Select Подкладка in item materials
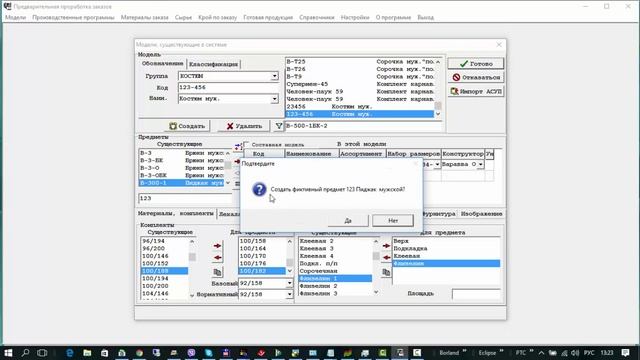This screenshot has height=360, width=640. click(446, 249)
